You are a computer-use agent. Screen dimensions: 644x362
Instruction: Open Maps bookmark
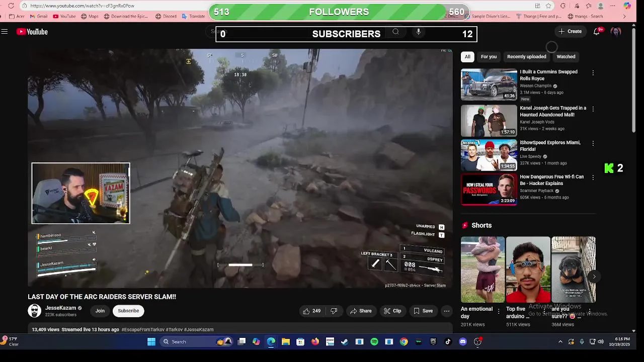pyautogui.click(x=90, y=16)
